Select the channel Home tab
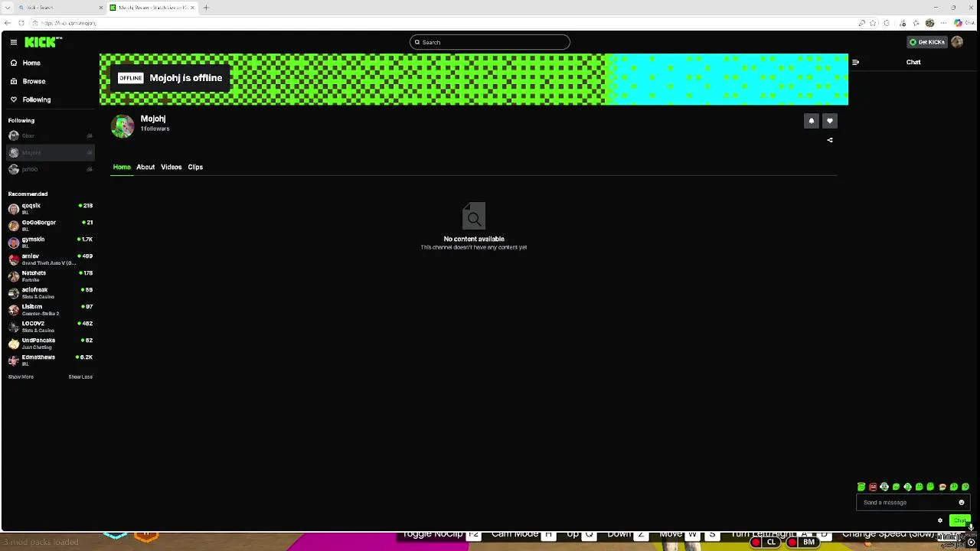 tap(122, 167)
